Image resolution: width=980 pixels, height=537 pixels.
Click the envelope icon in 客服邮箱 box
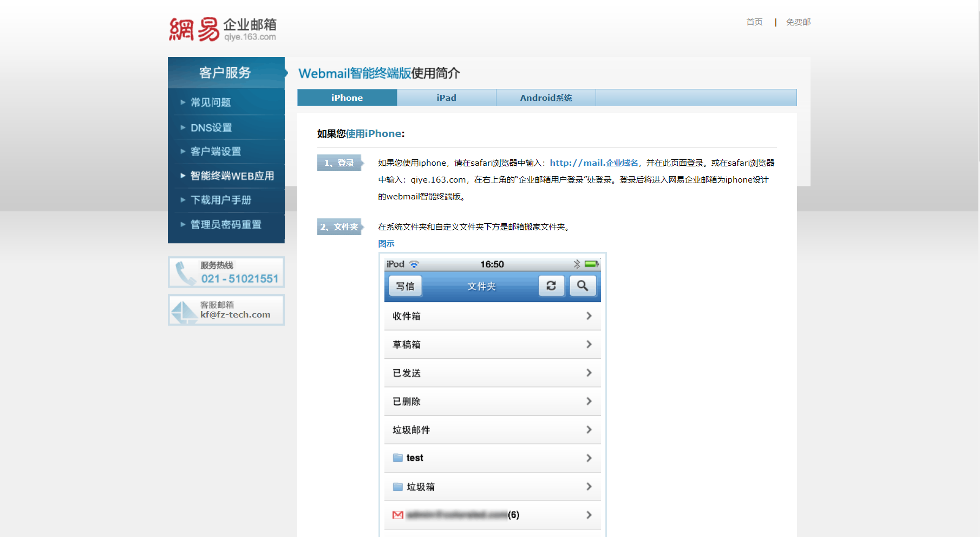(x=184, y=312)
